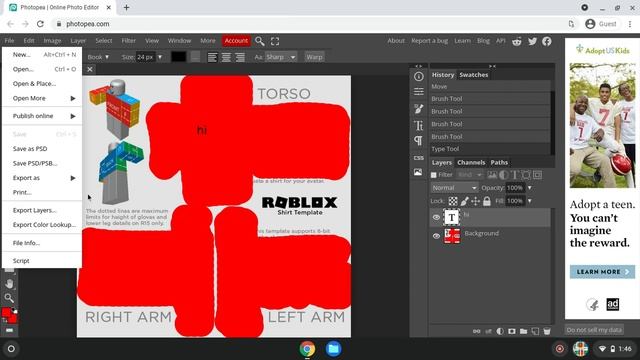Click Do not sell my data

pos(594,330)
